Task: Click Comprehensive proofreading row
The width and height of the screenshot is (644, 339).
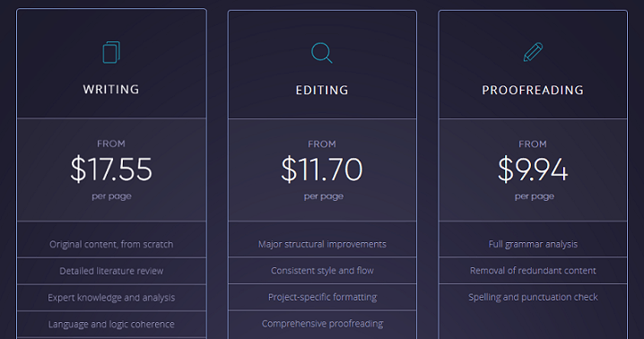Action: pyautogui.click(x=322, y=324)
